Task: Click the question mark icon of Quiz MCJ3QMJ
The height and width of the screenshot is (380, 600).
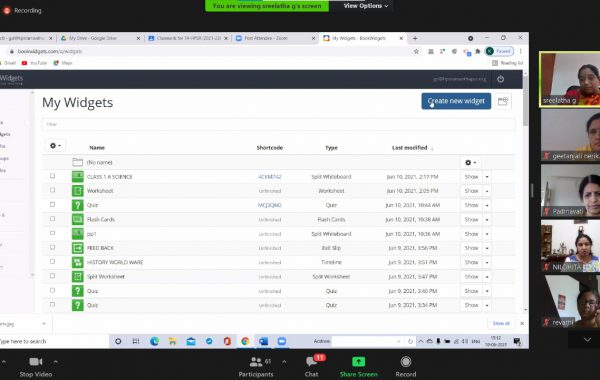Action: point(78,205)
